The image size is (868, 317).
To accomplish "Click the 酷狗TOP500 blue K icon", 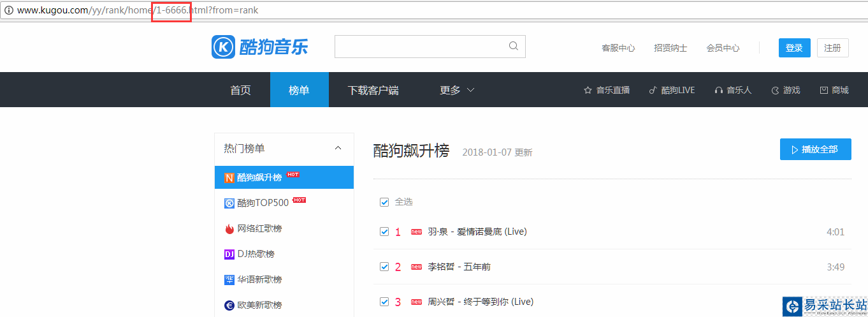I will coord(229,203).
